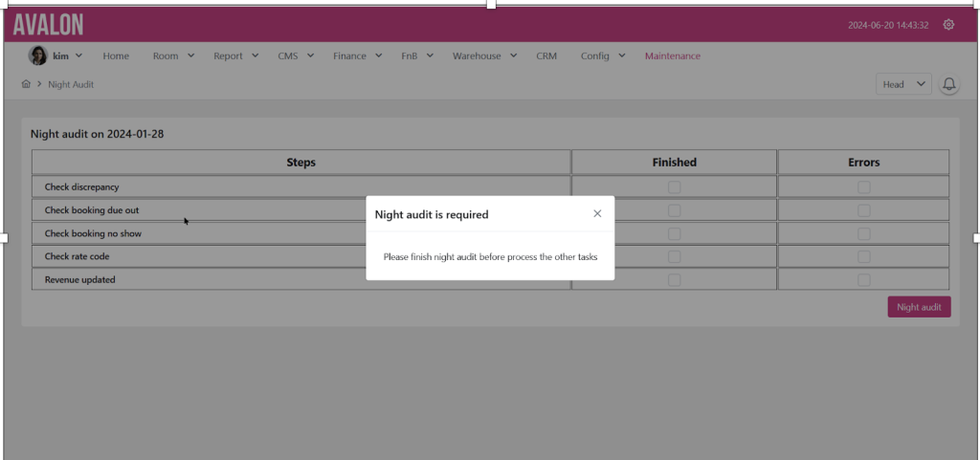Go to the Maintenance menu item
The width and height of the screenshot is (980, 460).
pyautogui.click(x=672, y=56)
